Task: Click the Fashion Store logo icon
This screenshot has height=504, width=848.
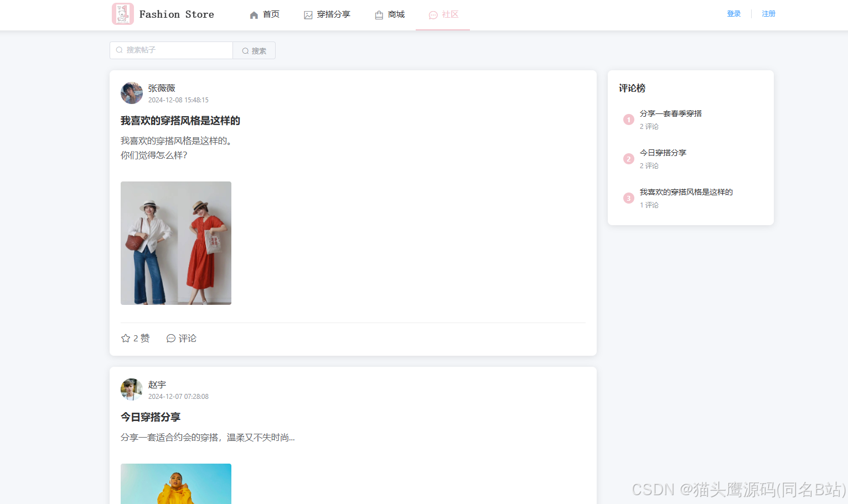Action: pyautogui.click(x=122, y=14)
